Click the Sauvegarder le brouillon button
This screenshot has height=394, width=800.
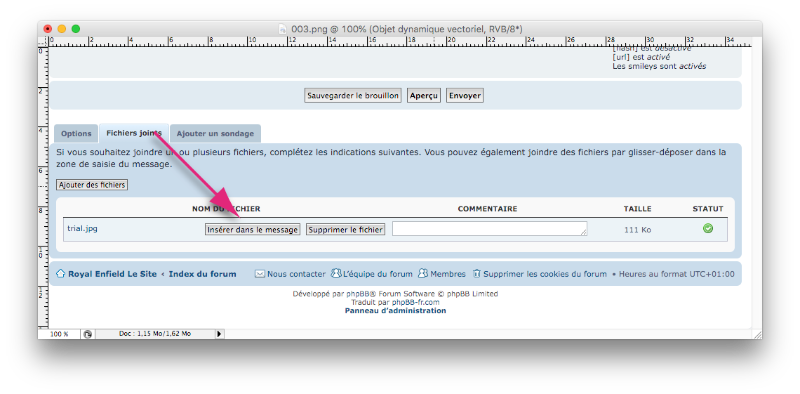[353, 95]
